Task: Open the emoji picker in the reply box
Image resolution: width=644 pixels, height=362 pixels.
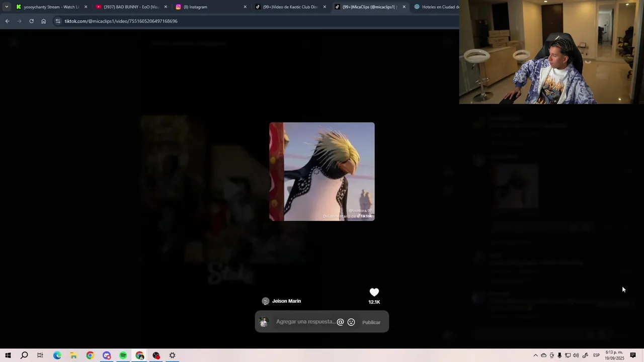Action: coord(351,322)
